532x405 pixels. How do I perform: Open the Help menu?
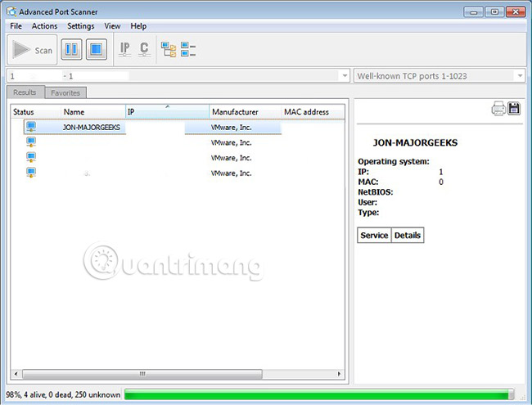(x=138, y=26)
